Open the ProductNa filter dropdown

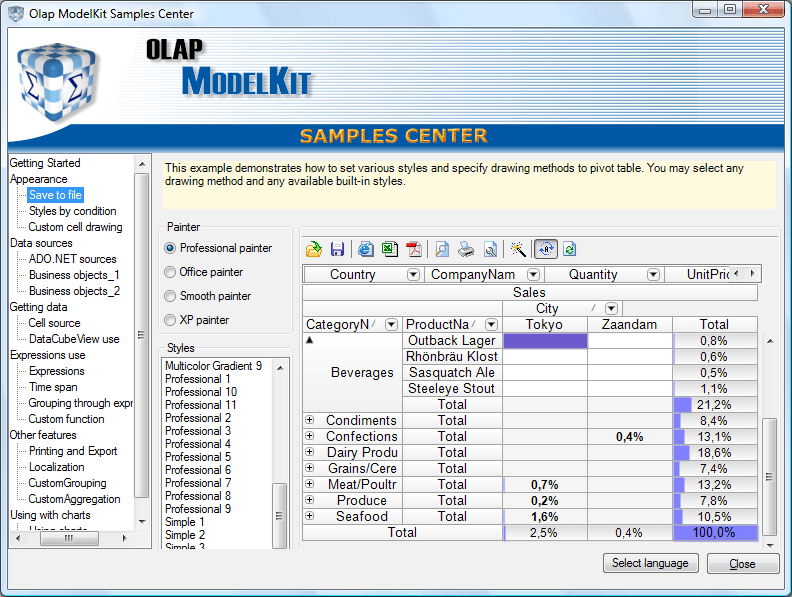[491, 324]
